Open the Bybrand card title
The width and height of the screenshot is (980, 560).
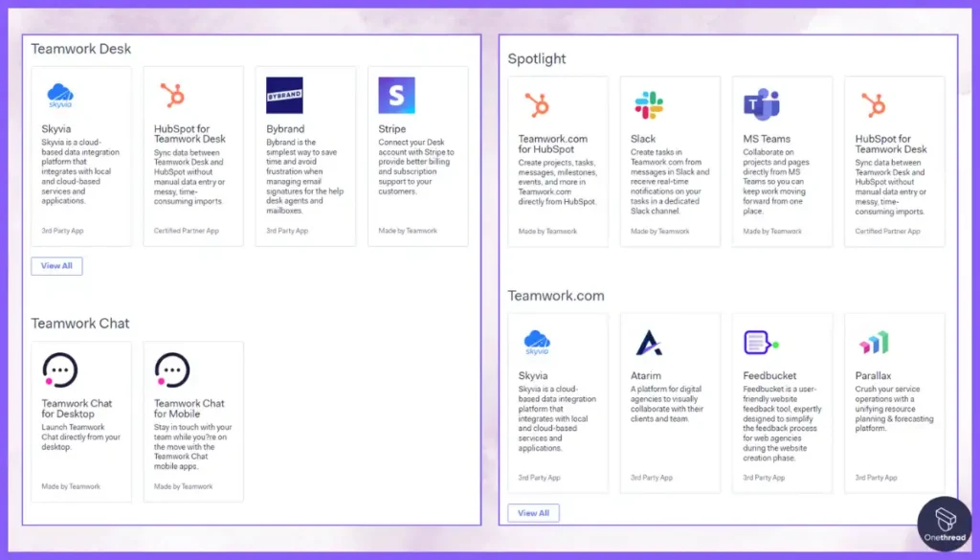click(285, 128)
